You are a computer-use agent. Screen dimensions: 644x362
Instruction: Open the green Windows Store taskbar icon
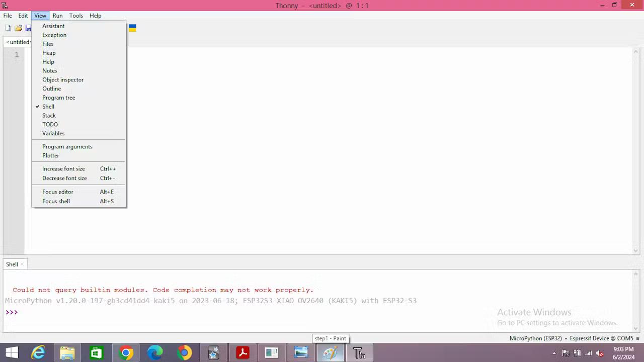(96, 353)
